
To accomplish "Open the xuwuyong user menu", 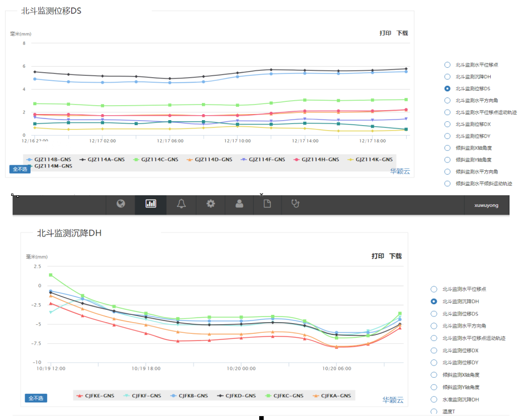I will pos(486,205).
